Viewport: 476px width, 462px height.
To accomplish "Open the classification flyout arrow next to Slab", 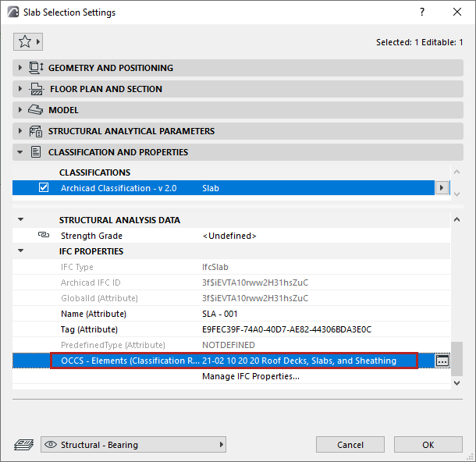I will (x=442, y=188).
